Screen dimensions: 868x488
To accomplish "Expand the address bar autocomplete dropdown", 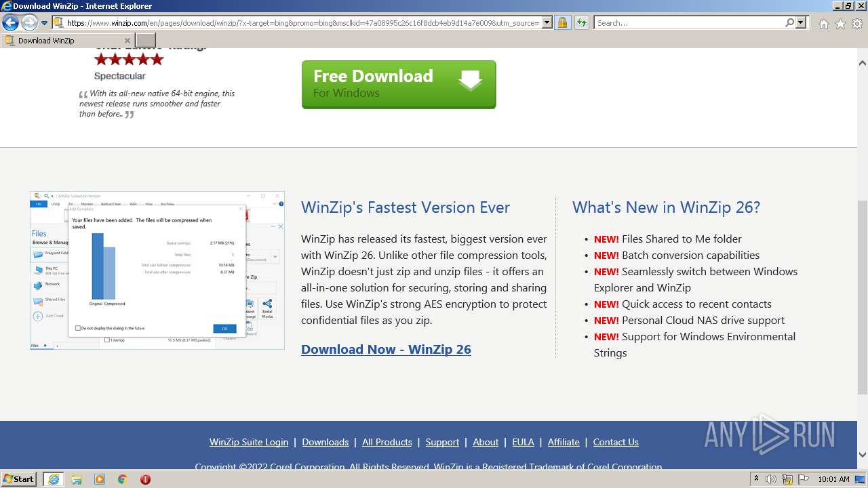I will (547, 23).
